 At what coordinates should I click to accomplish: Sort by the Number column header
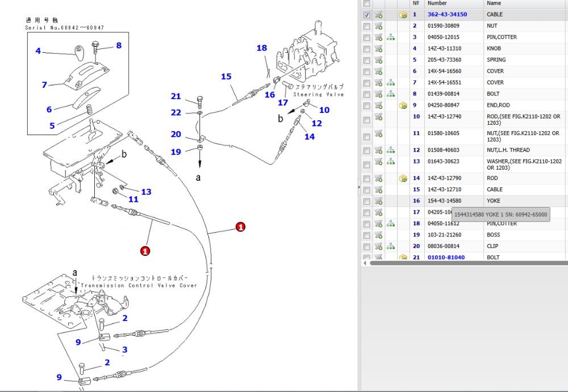(x=437, y=3)
